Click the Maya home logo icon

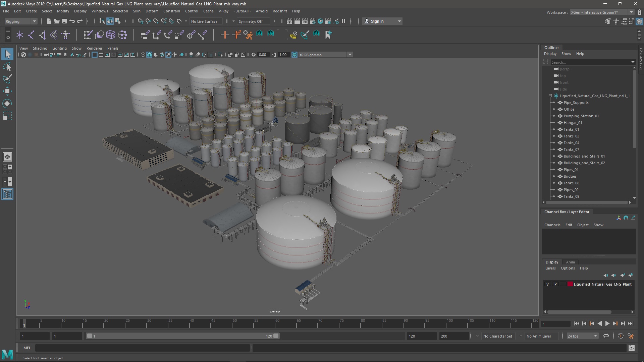7,354
